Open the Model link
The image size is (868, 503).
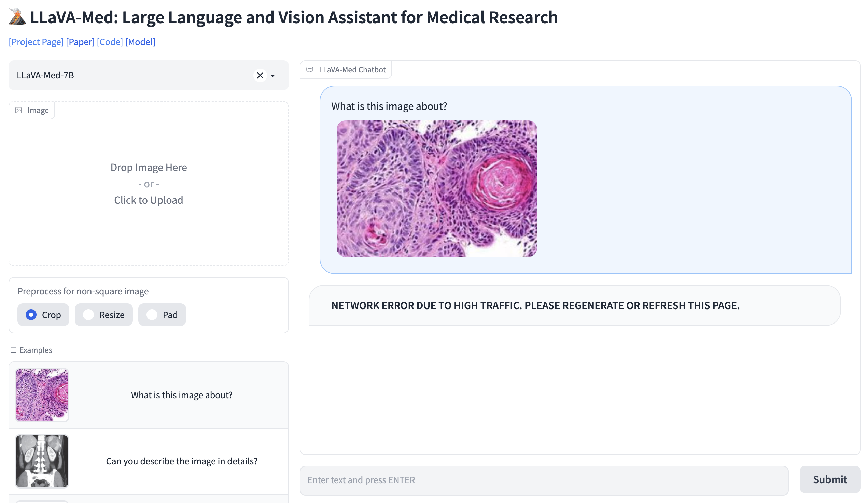pyautogui.click(x=140, y=42)
